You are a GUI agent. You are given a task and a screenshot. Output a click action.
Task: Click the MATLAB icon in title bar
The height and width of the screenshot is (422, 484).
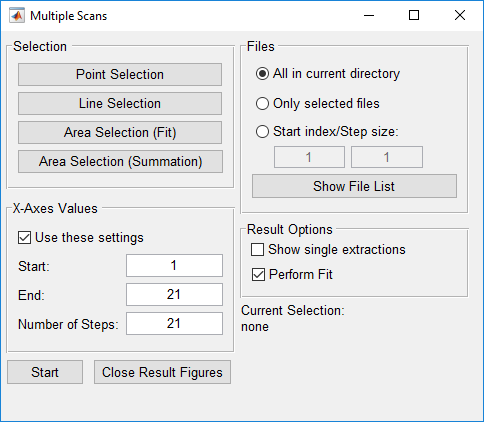(17, 16)
